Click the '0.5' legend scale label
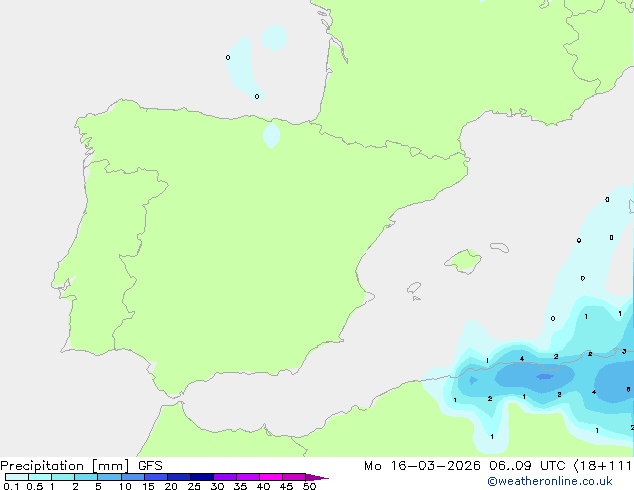 click(x=34, y=486)
